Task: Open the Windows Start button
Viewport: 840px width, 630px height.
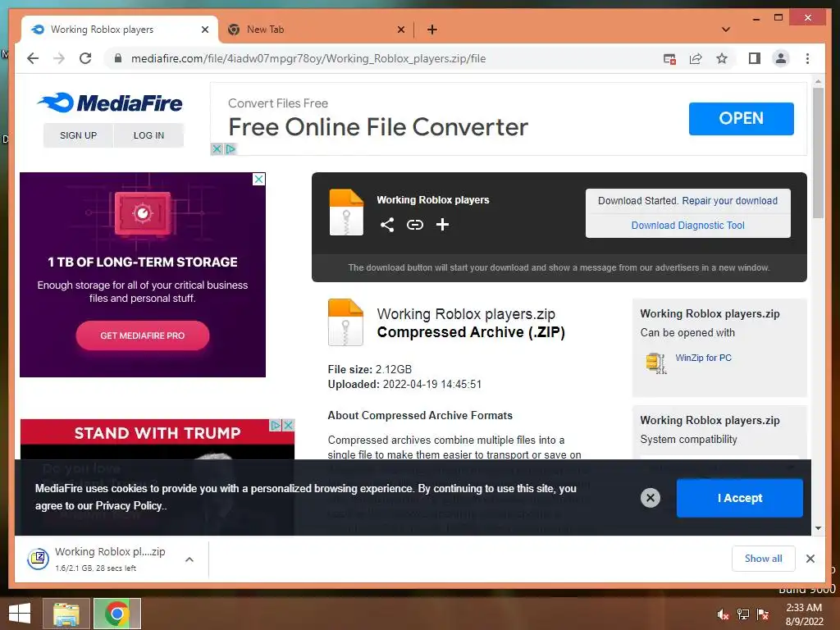Action: (x=20, y=614)
